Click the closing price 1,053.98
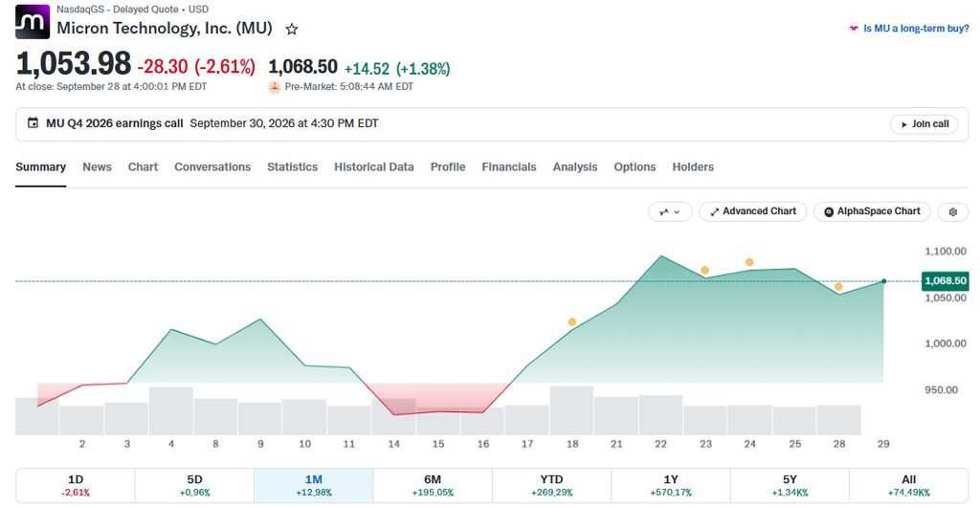 73,64
